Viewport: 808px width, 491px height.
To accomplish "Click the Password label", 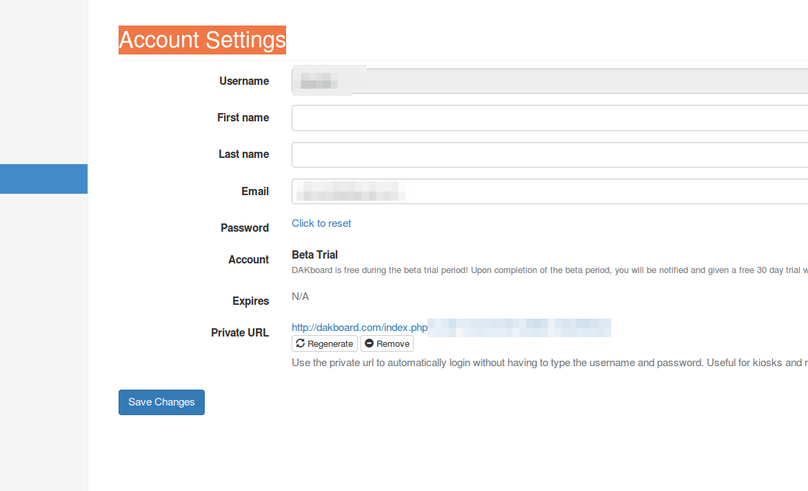I will (x=245, y=228).
